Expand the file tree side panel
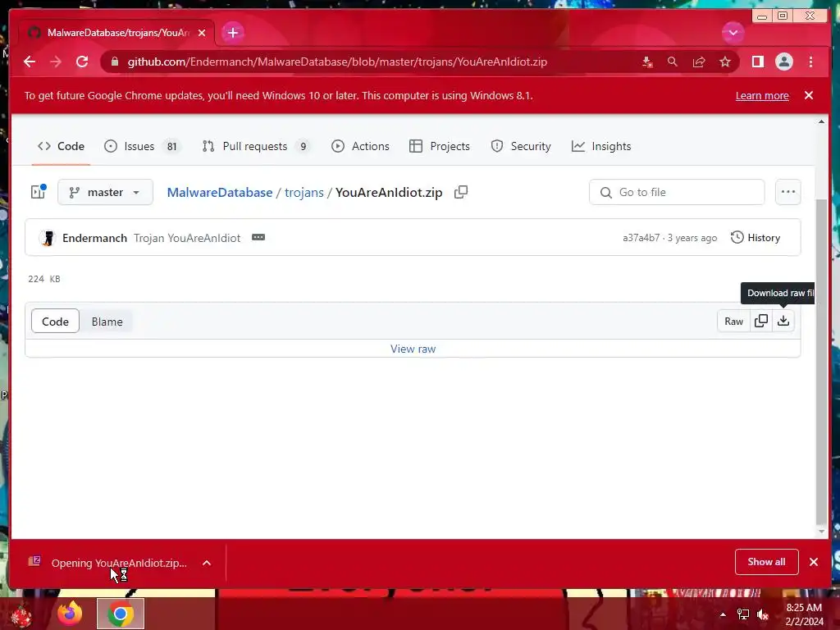The width and height of the screenshot is (840, 630). click(x=39, y=192)
